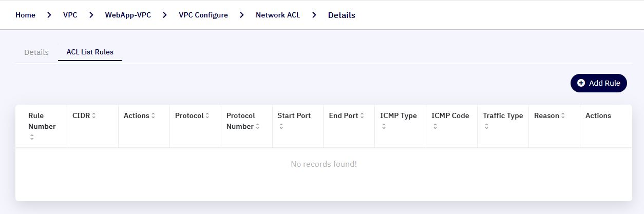Click the Add Rule button
Screen dimensions: 644x214
pos(598,83)
